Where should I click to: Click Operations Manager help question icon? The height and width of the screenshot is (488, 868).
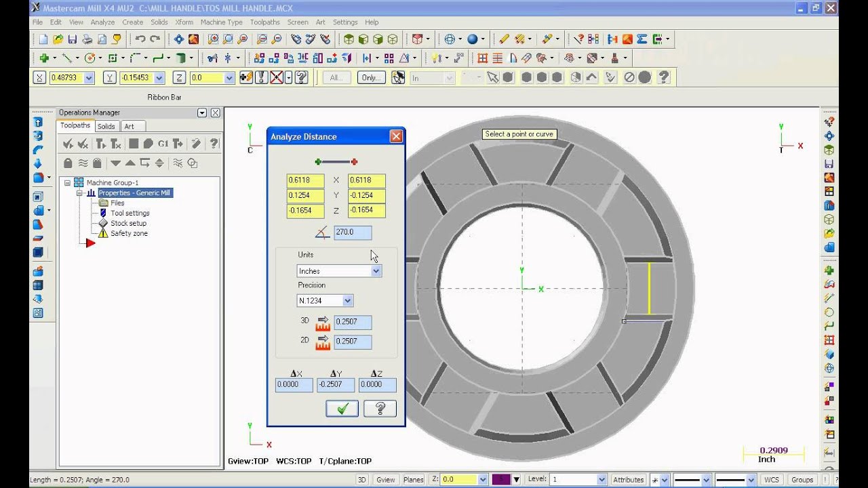point(214,144)
